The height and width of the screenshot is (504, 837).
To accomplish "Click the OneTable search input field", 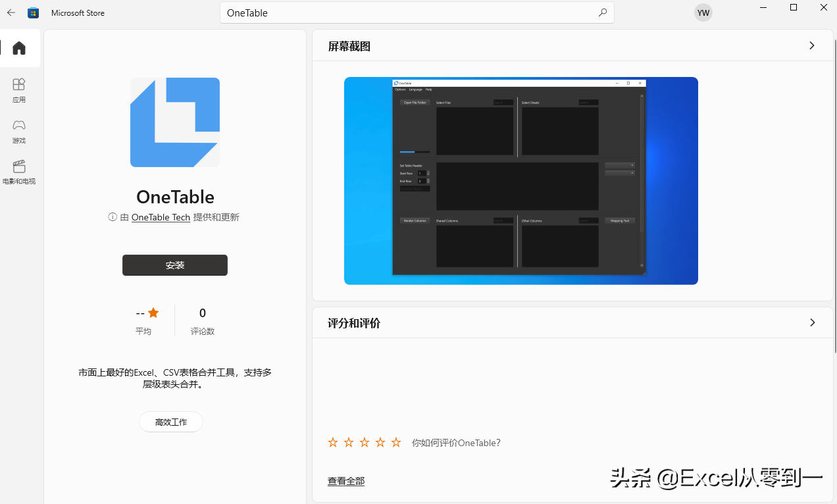I will tap(417, 13).
